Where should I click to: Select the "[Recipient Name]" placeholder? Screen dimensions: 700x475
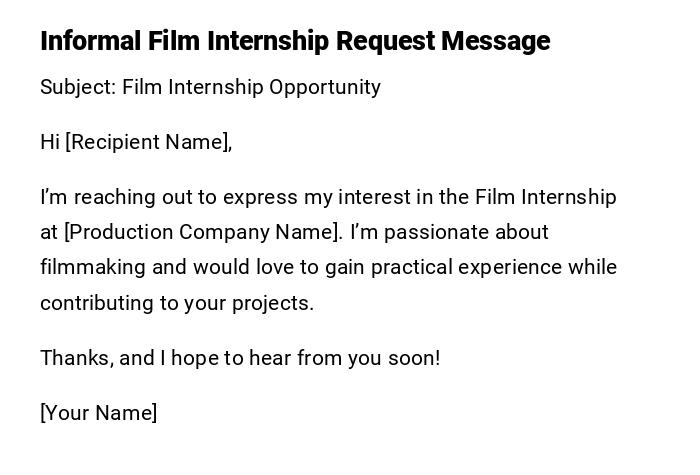point(148,142)
